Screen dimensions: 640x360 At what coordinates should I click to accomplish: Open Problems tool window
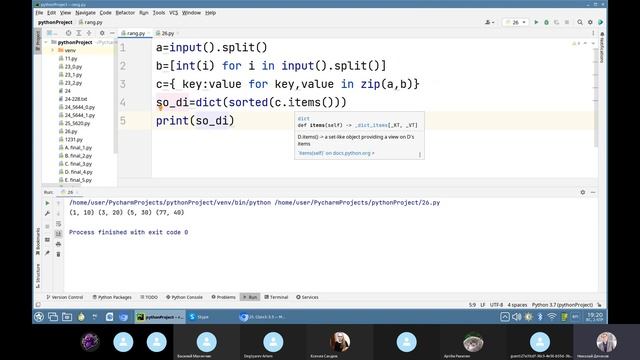(223, 297)
